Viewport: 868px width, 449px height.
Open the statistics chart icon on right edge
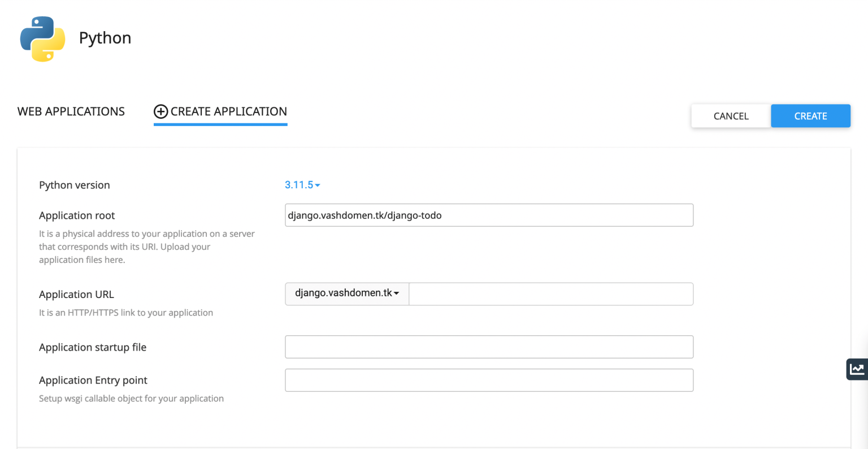click(857, 369)
